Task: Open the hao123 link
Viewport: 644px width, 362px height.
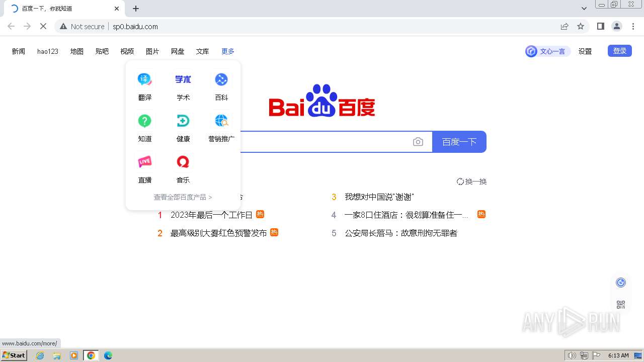Action: [x=48, y=51]
